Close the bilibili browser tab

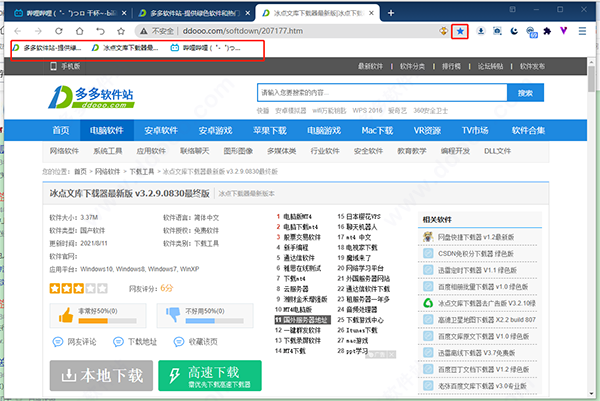124,13
